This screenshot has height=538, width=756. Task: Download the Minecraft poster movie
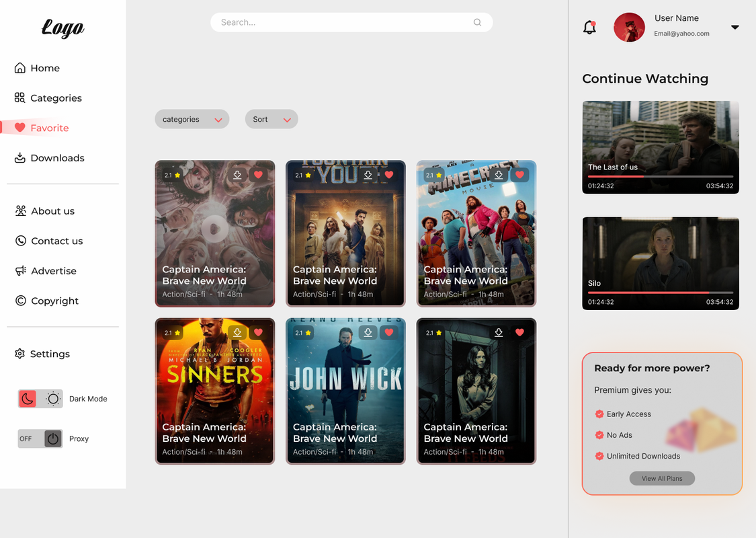[499, 175]
